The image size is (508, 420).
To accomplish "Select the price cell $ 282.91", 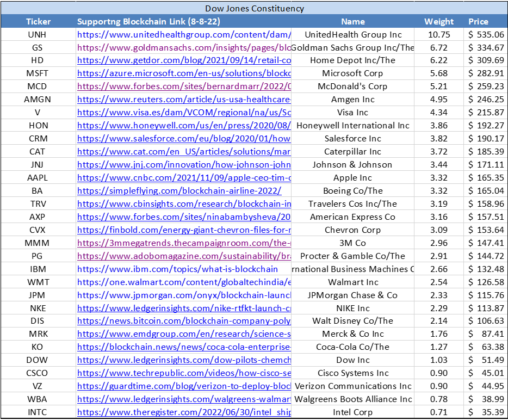I will click(x=486, y=73).
